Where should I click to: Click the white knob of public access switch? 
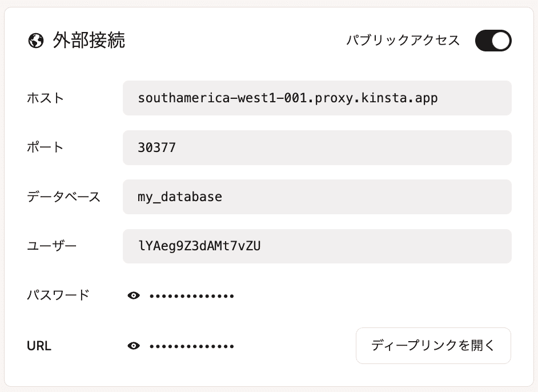click(x=501, y=41)
